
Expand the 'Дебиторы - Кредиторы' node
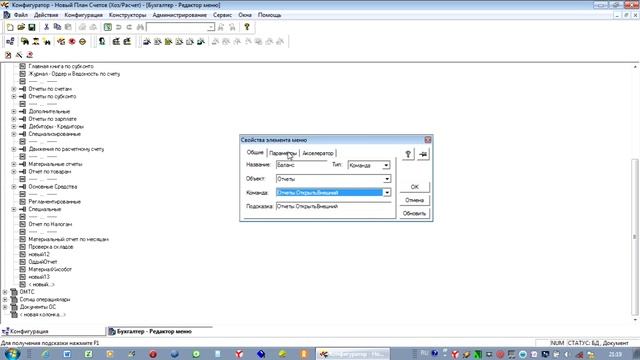click(14, 127)
